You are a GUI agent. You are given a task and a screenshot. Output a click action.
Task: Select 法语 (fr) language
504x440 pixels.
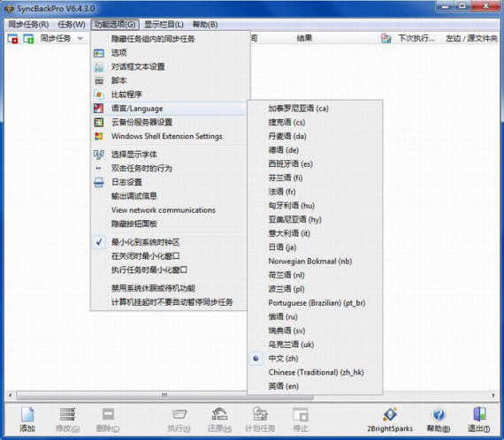(x=316, y=192)
